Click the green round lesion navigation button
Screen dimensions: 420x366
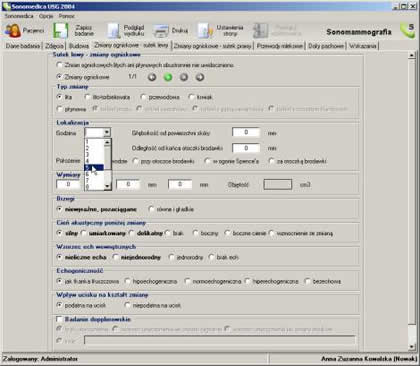[168, 77]
